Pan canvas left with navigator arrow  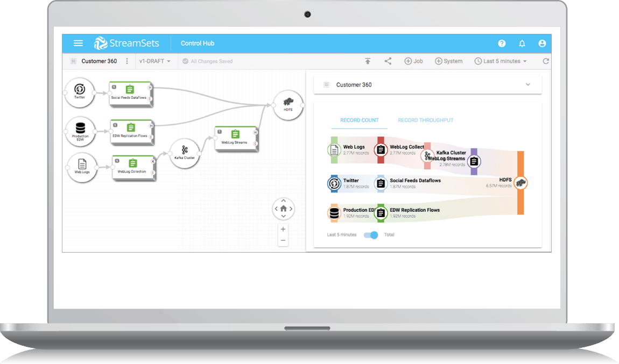pyautogui.click(x=276, y=209)
